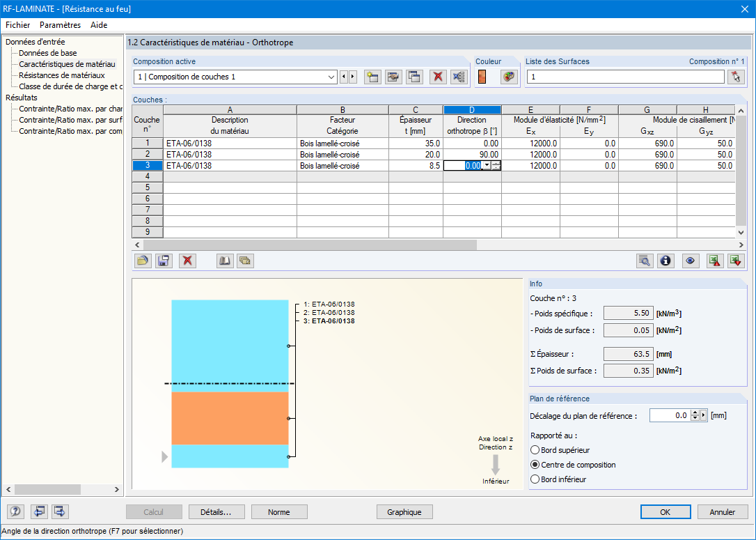Adjust the reference plane offset spinner

click(x=695, y=415)
